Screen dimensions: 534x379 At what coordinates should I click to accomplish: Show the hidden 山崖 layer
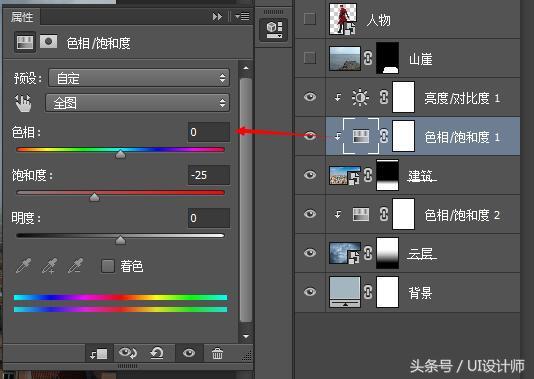click(x=310, y=58)
